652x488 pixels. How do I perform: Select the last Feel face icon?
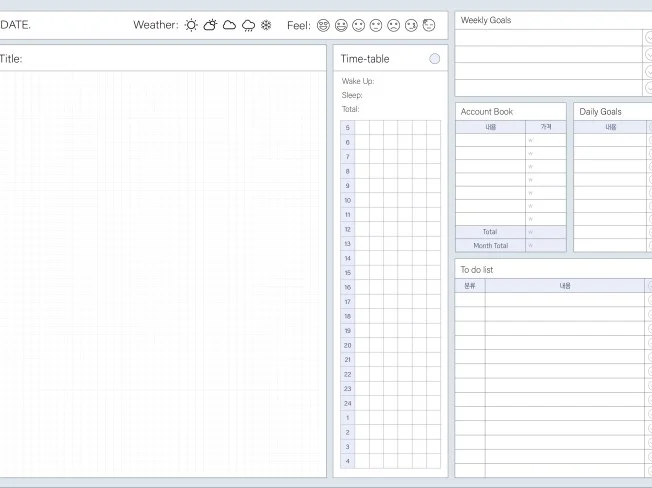tap(429, 25)
